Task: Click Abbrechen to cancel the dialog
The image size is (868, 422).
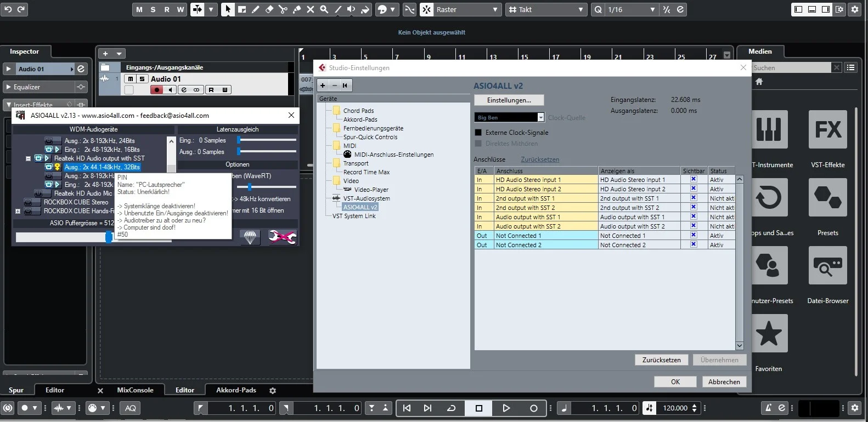Action: [724, 382]
